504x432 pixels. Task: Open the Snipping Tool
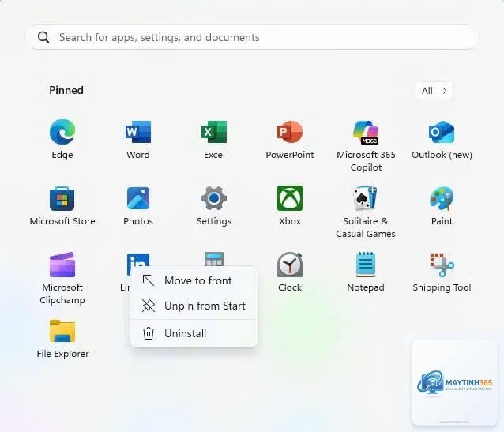pyautogui.click(x=442, y=265)
